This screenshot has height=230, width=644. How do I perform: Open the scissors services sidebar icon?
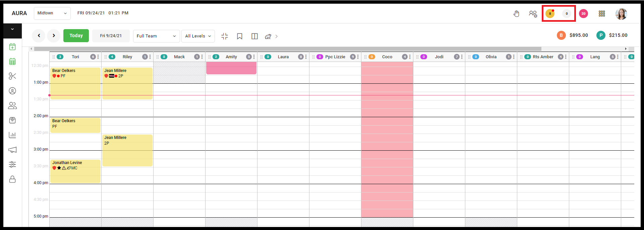pos(12,76)
